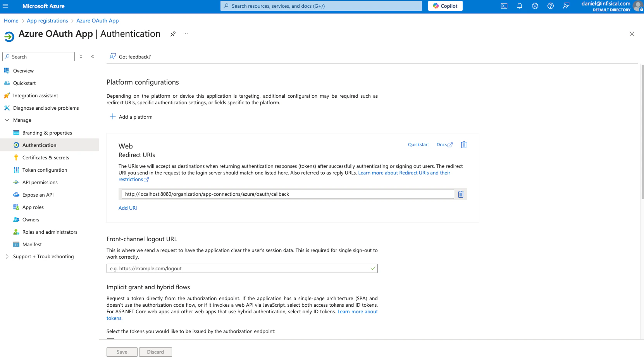This screenshot has width=644, height=361.
Task: Click the Microsoft Azure logo text
Action: pyautogui.click(x=43, y=6)
